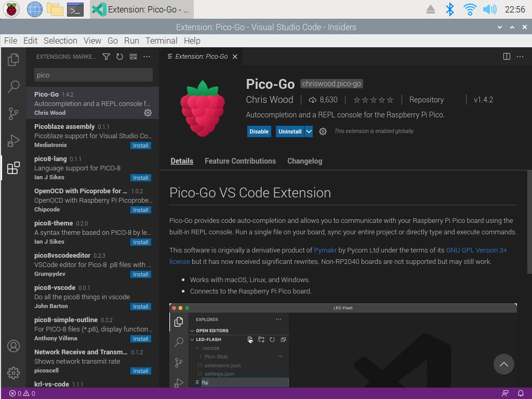
Task: Open the View menu
Action: (92, 41)
